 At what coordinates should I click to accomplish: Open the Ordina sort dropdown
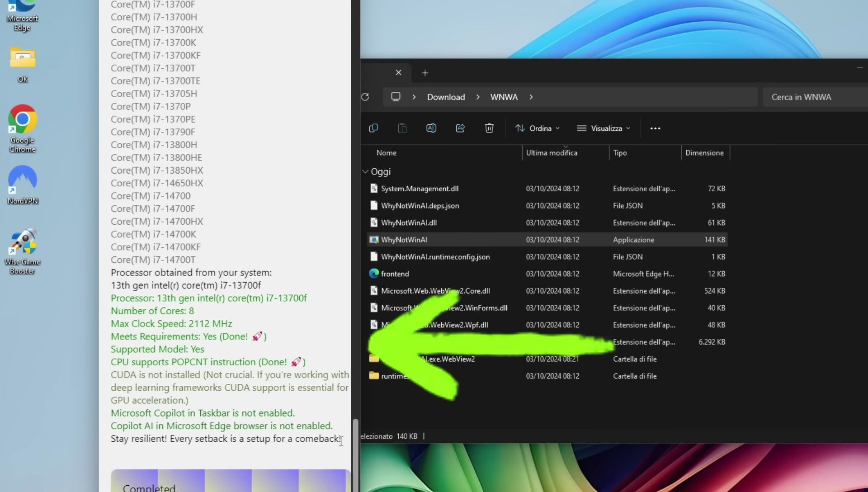pyautogui.click(x=538, y=128)
